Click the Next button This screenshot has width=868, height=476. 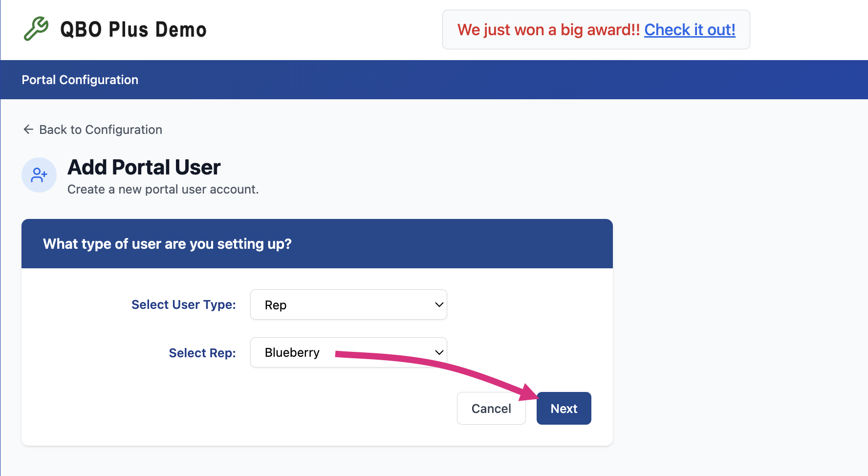tap(564, 408)
